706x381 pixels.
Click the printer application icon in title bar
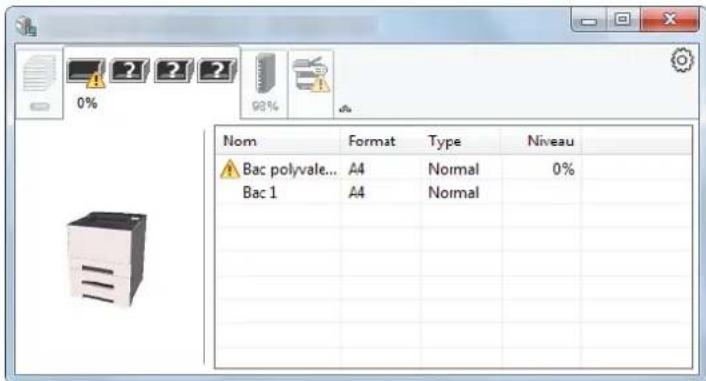pyautogui.click(x=26, y=26)
